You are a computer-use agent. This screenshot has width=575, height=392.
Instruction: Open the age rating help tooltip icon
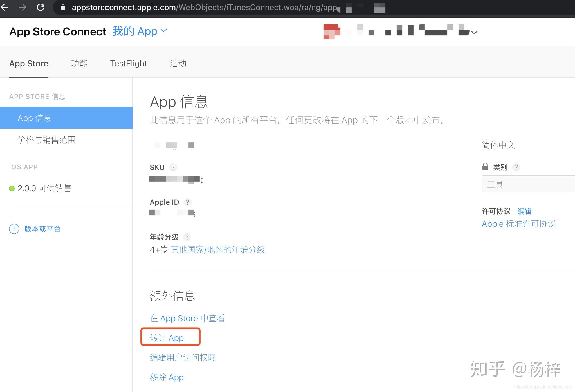tap(187, 237)
